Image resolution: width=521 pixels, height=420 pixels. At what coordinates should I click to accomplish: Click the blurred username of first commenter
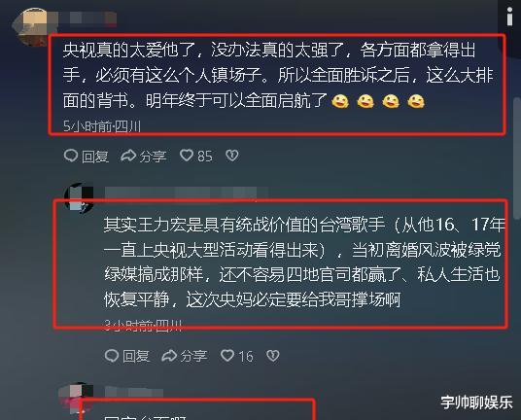[87, 17]
